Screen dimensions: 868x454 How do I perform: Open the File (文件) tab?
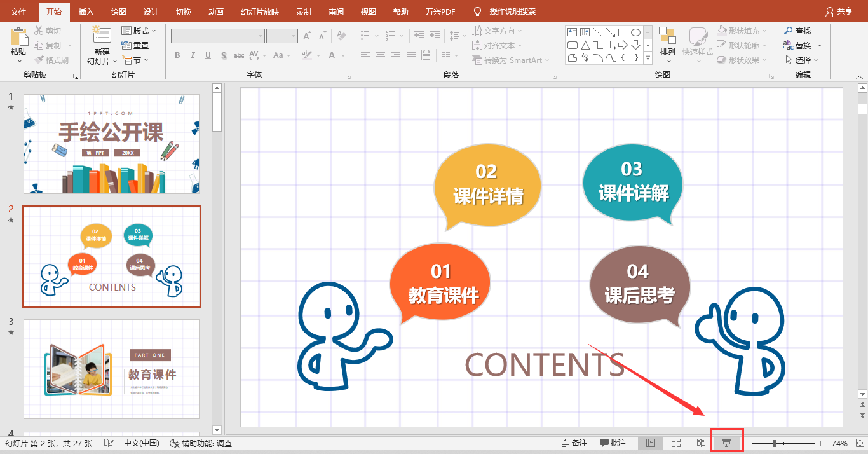(18, 11)
